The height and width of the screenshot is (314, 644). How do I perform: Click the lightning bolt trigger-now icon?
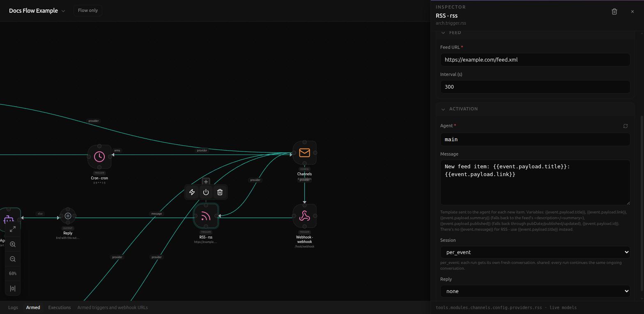(192, 192)
